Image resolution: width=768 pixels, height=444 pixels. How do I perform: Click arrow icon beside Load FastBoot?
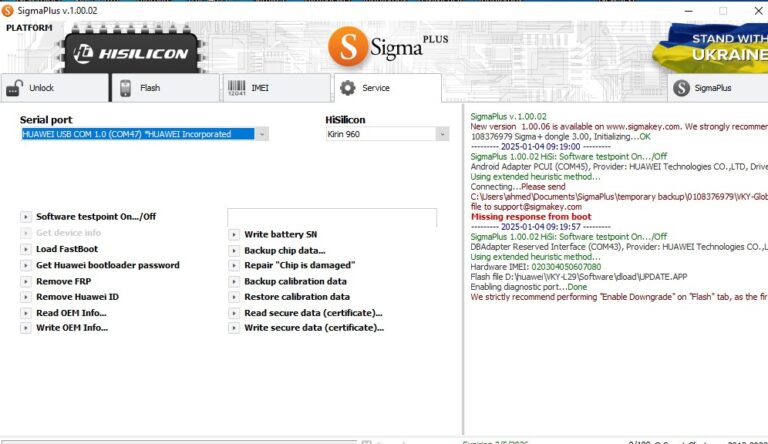coord(25,249)
